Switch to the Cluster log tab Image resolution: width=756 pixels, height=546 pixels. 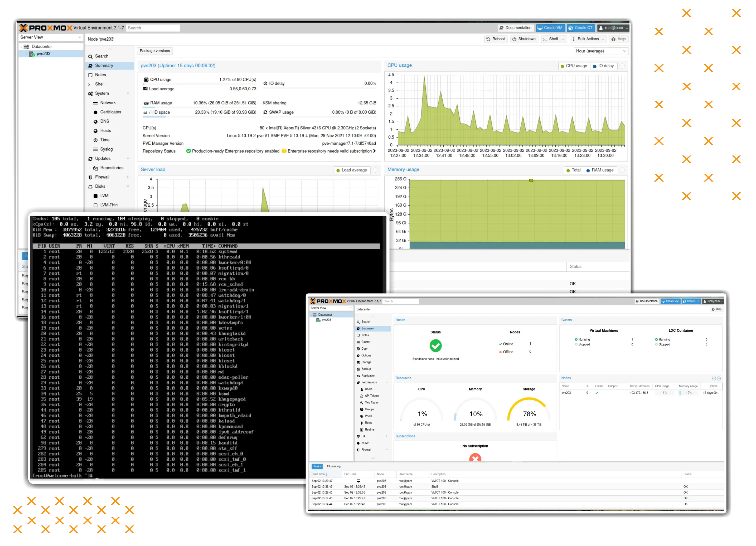coord(333,466)
